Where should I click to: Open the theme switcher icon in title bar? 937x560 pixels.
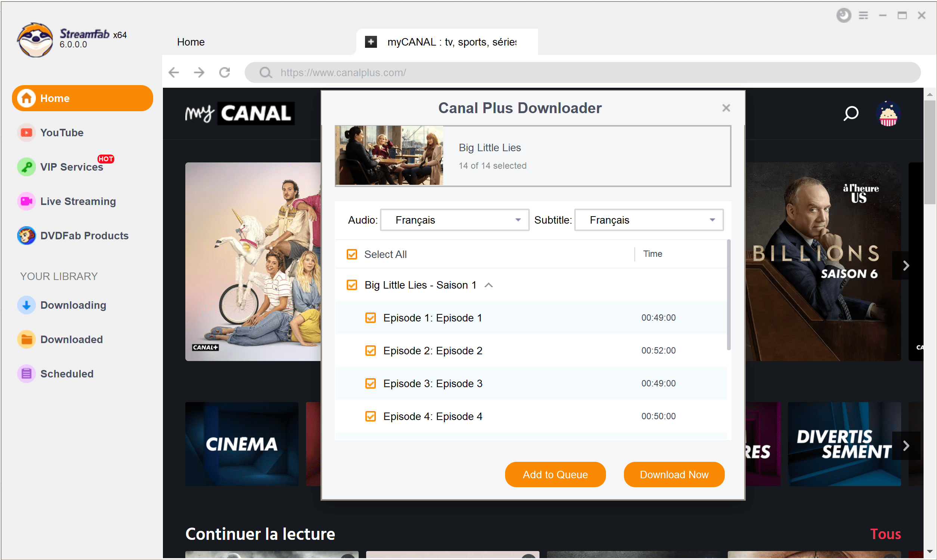843,15
